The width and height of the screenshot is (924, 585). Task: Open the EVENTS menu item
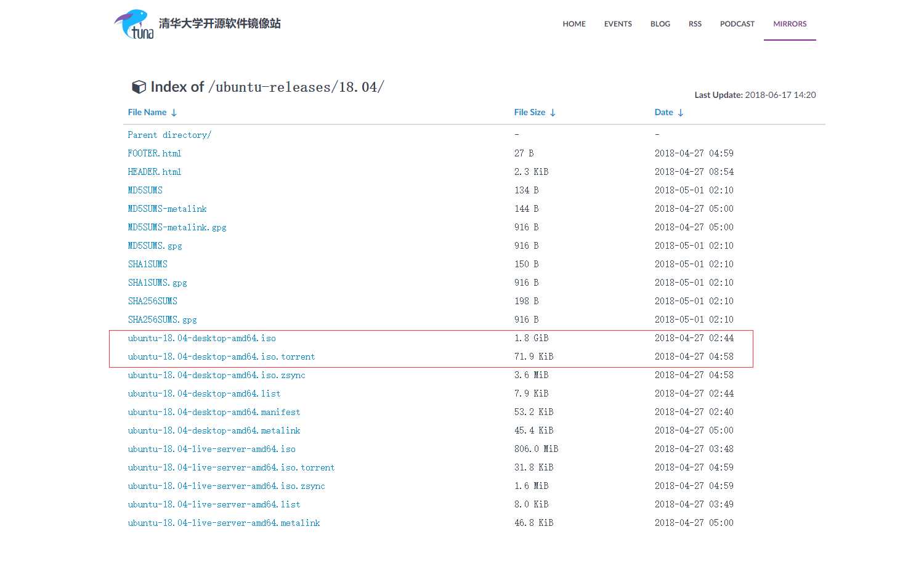[618, 24]
